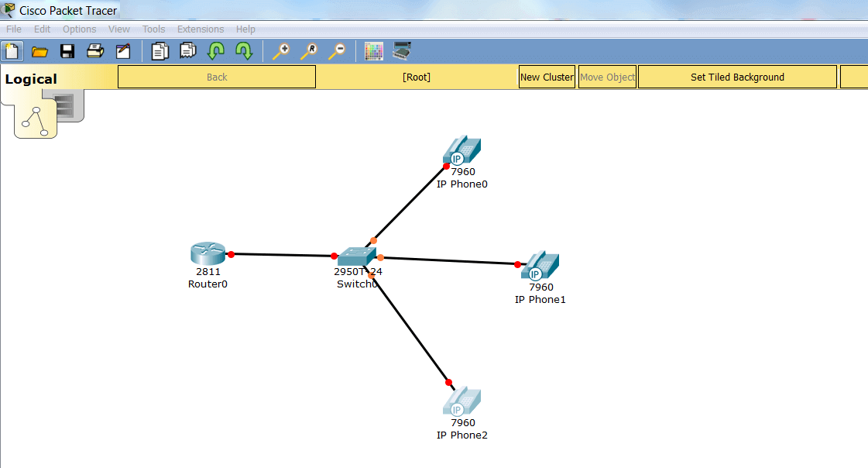Click the Redo green arrow
868x468 pixels.
click(x=244, y=52)
